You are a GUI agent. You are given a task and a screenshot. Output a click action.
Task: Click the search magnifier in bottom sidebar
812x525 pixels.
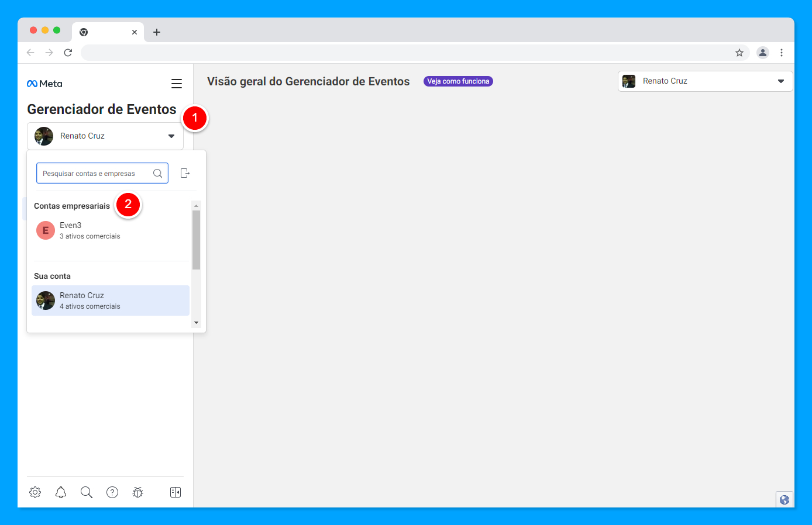pos(87,492)
